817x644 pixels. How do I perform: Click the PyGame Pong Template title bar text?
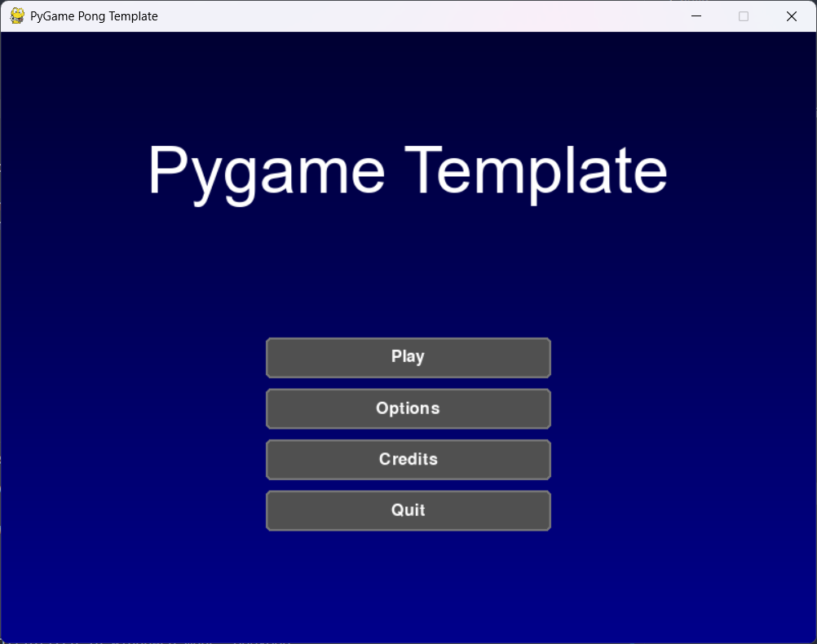point(92,15)
